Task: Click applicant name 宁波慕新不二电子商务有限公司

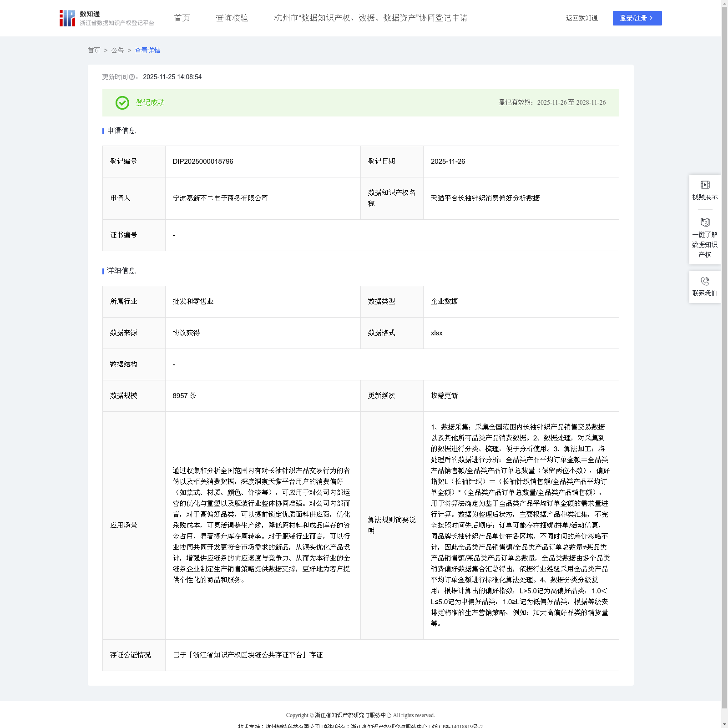Action: tap(220, 198)
